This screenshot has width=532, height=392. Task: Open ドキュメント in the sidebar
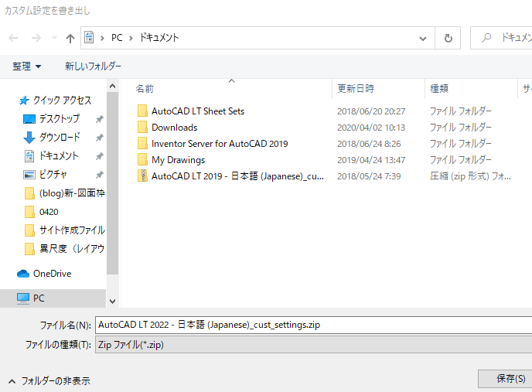click(x=59, y=155)
